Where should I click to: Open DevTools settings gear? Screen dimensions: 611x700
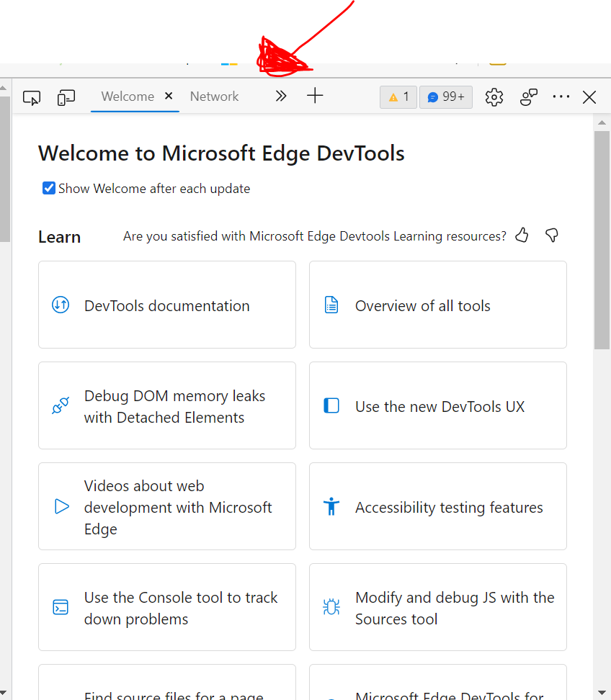point(494,97)
